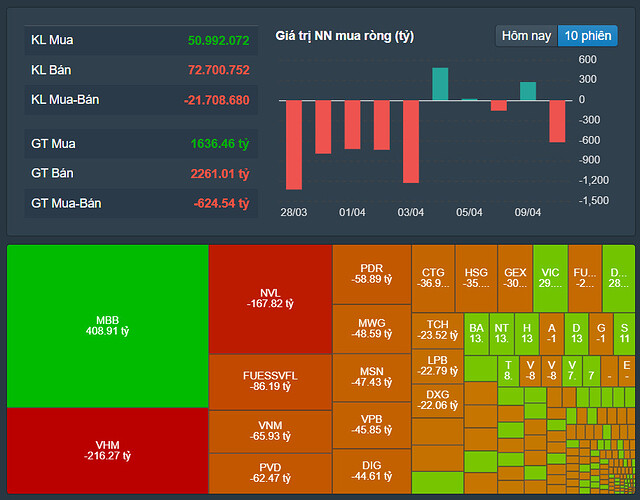
Task: Click the VHM -216.27 tỷ tile
Action: pyautogui.click(x=108, y=451)
